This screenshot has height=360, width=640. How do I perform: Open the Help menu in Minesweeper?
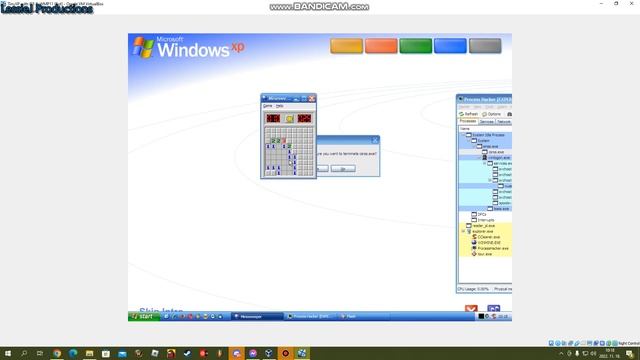coord(280,106)
